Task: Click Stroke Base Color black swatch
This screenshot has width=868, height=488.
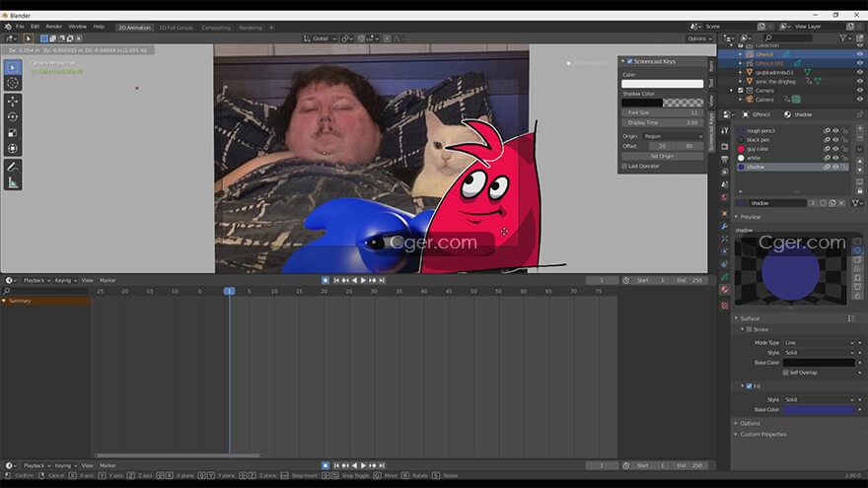Action: coord(819,363)
